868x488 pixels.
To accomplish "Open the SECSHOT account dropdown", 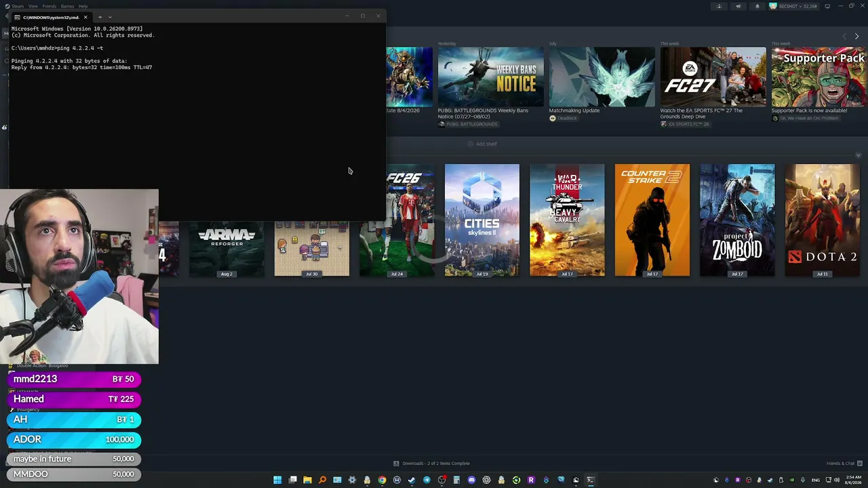I will click(x=794, y=6).
